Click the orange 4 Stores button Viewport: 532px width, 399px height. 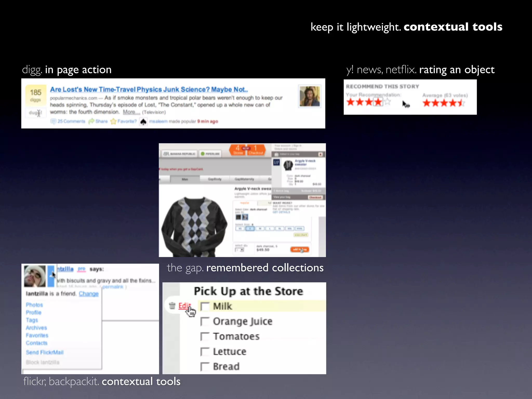click(x=237, y=150)
